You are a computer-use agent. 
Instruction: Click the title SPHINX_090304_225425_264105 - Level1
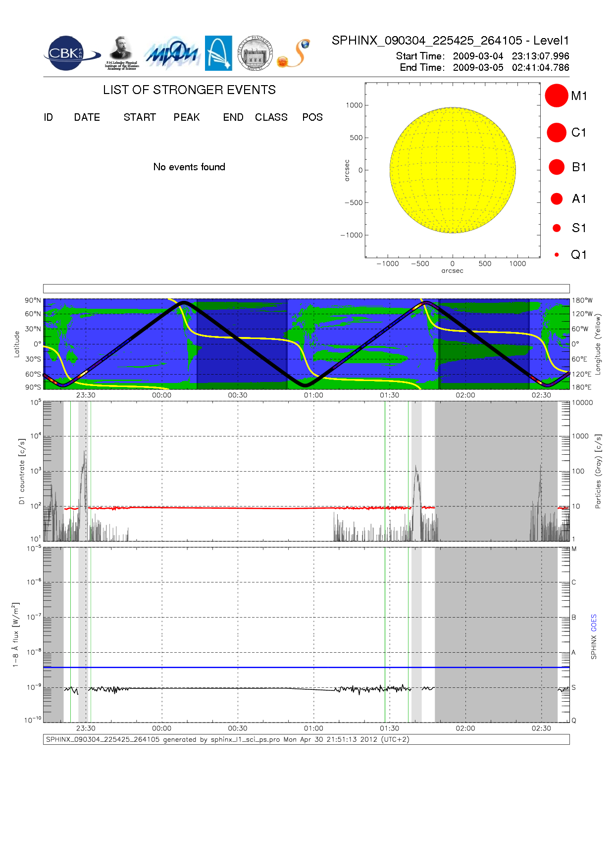pos(451,41)
